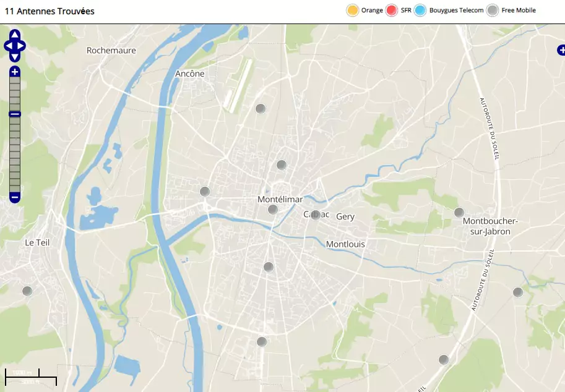Toggle the Free Mobile gray circle
This screenshot has height=392, width=565.
click(493, 11)
